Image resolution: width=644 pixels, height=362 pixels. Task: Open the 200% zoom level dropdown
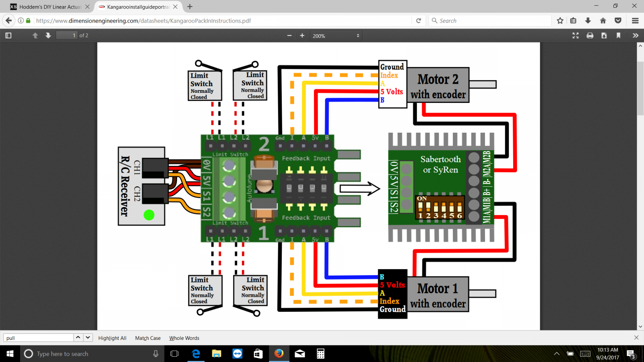336,36
